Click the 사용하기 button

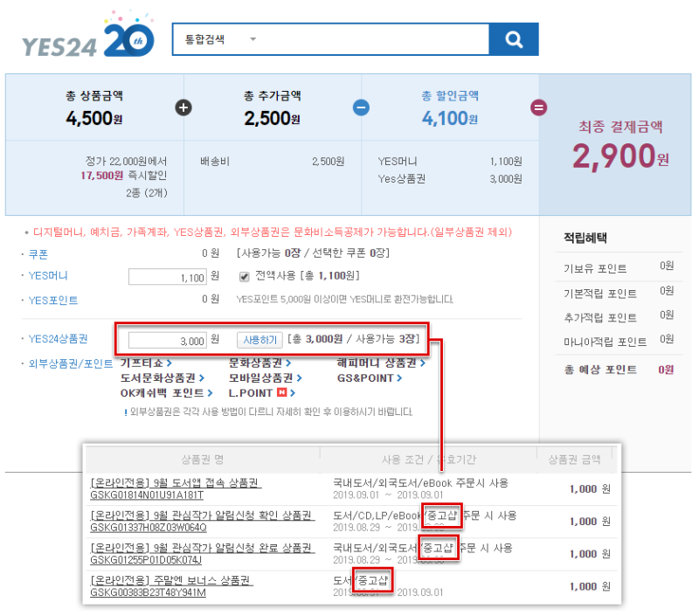point(260,340)
